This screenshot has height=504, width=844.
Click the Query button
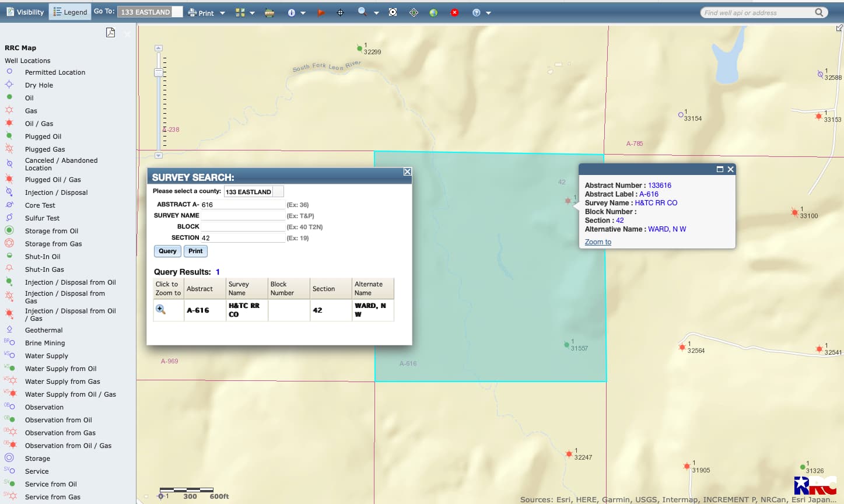[x=167, y=251]
